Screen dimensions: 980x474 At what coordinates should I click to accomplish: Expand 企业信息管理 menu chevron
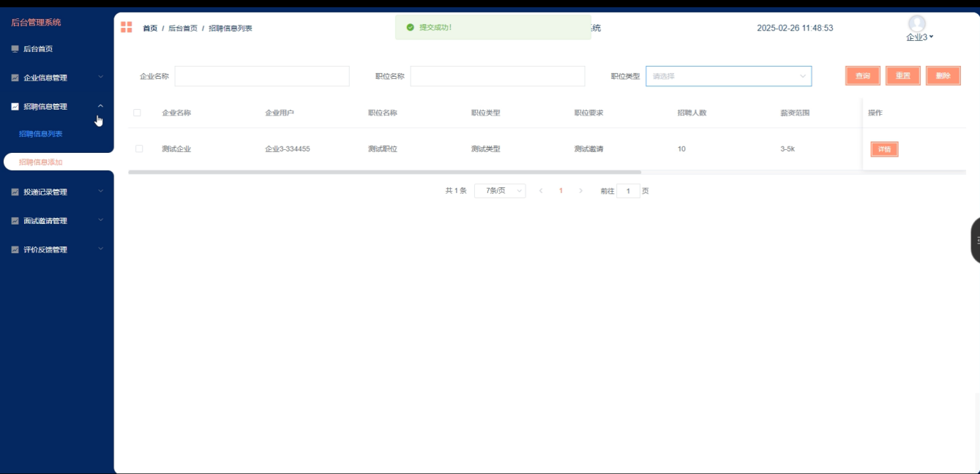(x=101, y=77)
